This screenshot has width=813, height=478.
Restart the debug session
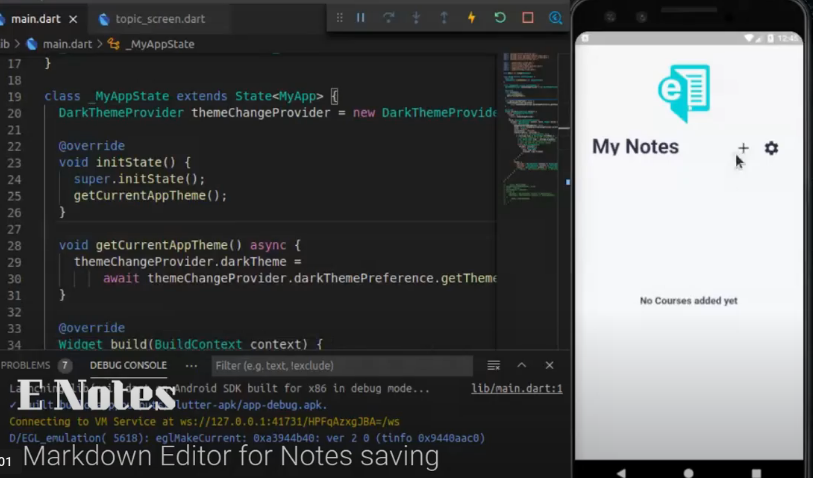500,18
